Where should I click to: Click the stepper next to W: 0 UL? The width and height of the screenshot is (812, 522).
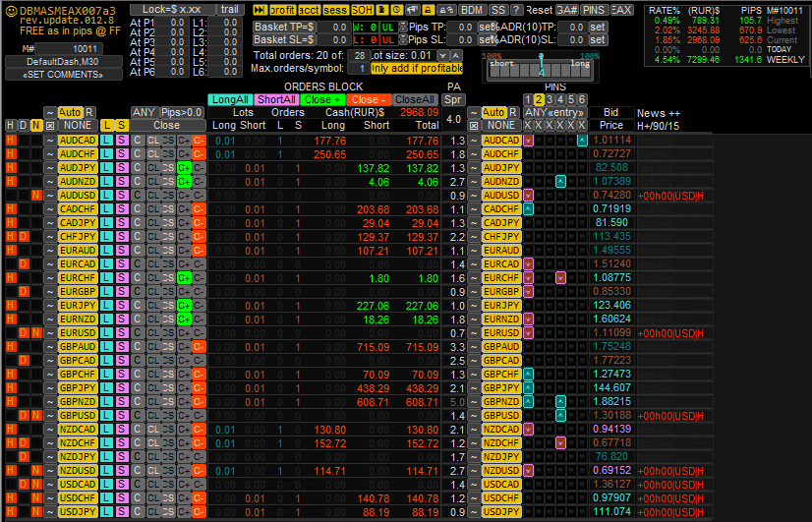(x=403, y=27)
